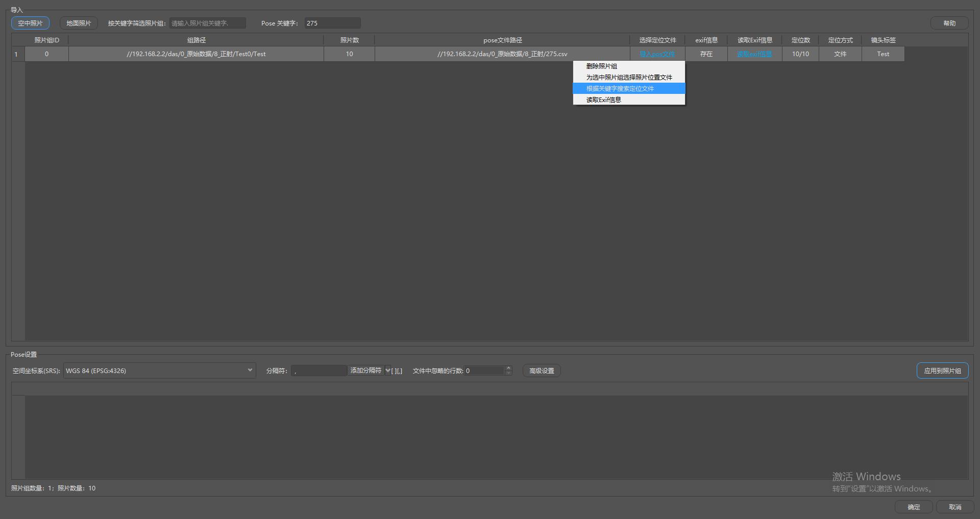The width and height of the screenshot is (980, 519).
Task: Click the 选择定位文件 column header
Action: pyautogui.click(x=658, y=40)
